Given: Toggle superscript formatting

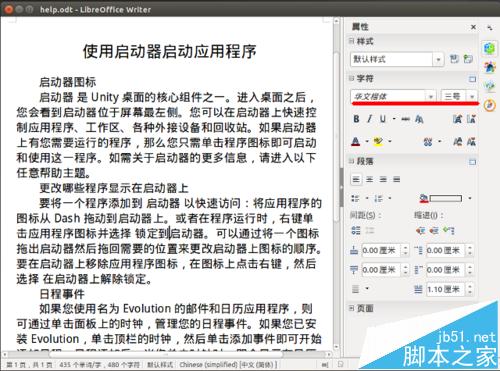Looking at the screenshot, I should (458, 142).
